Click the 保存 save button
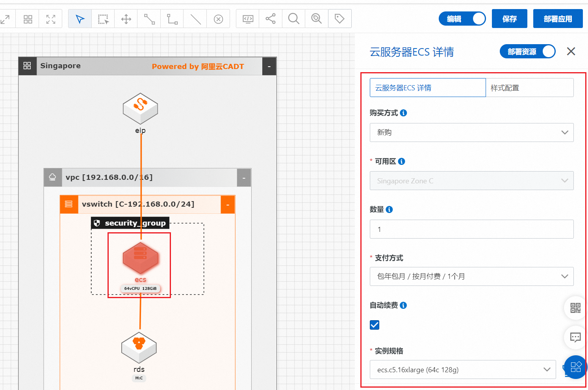This screenshot has height=390, width=588. click(509, 19)
